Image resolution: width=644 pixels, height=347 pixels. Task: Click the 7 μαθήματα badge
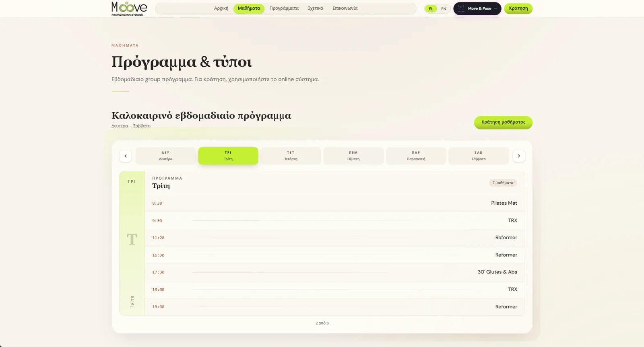(503, 183)
